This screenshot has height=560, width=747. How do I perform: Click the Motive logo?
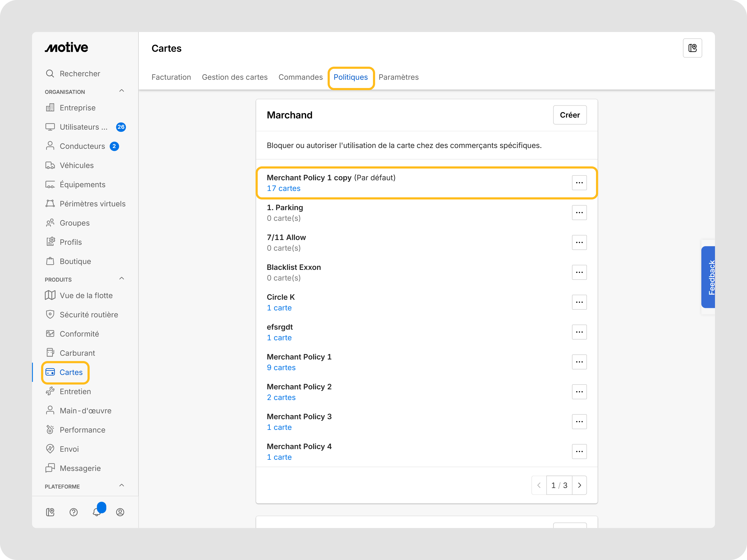click(66, 47)
